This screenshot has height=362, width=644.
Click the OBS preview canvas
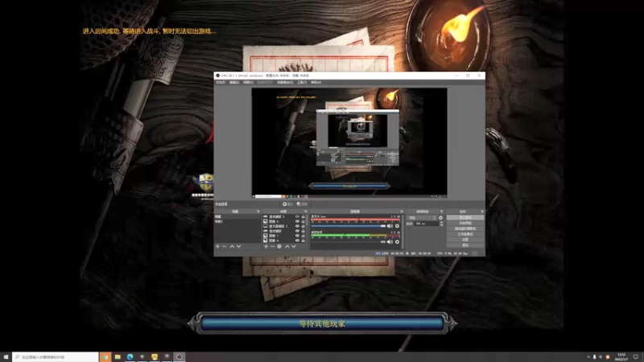(x=349, y=142)
